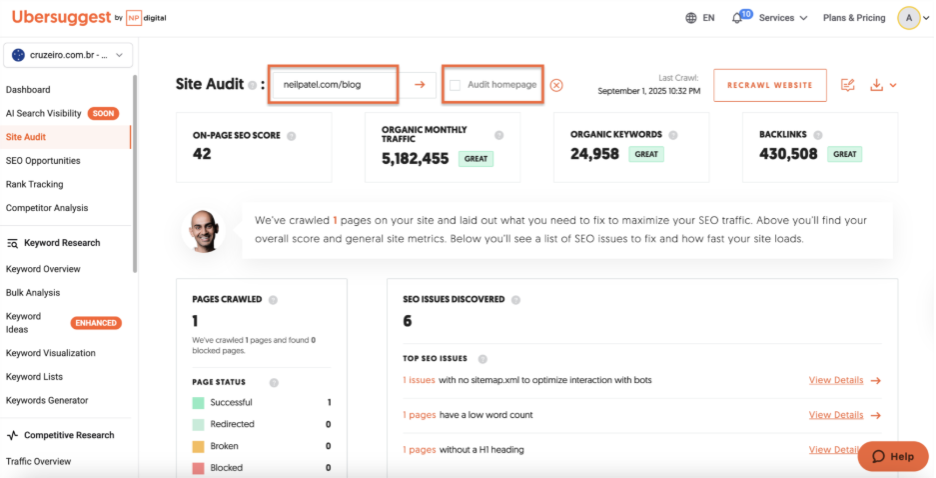936x478 pixels.
Task: Click Organic Monthly Traffic info icon
Action: click(499, 135)
